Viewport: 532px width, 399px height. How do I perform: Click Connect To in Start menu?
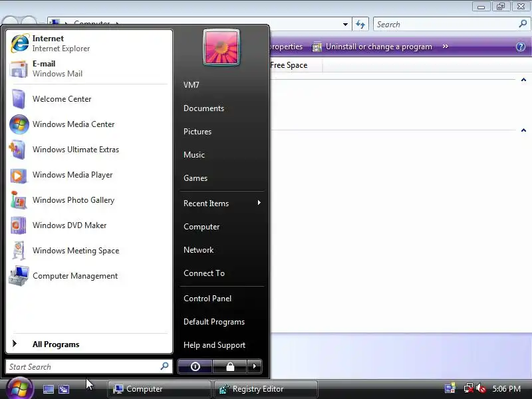coord(221,273)
